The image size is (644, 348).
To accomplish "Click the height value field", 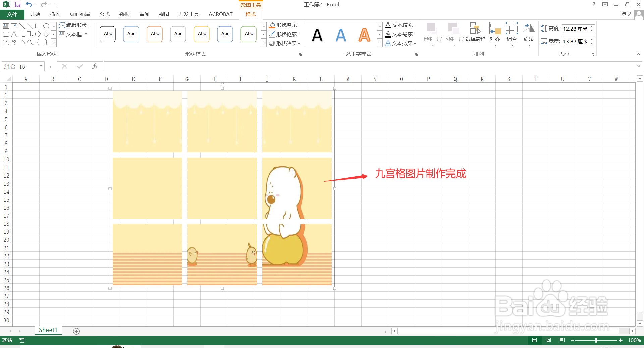I will (576, 29).
